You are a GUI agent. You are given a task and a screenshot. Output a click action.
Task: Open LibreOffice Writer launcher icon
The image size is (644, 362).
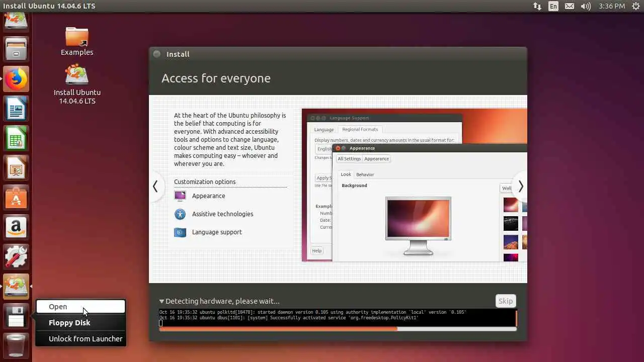click(x=16, y=109)
